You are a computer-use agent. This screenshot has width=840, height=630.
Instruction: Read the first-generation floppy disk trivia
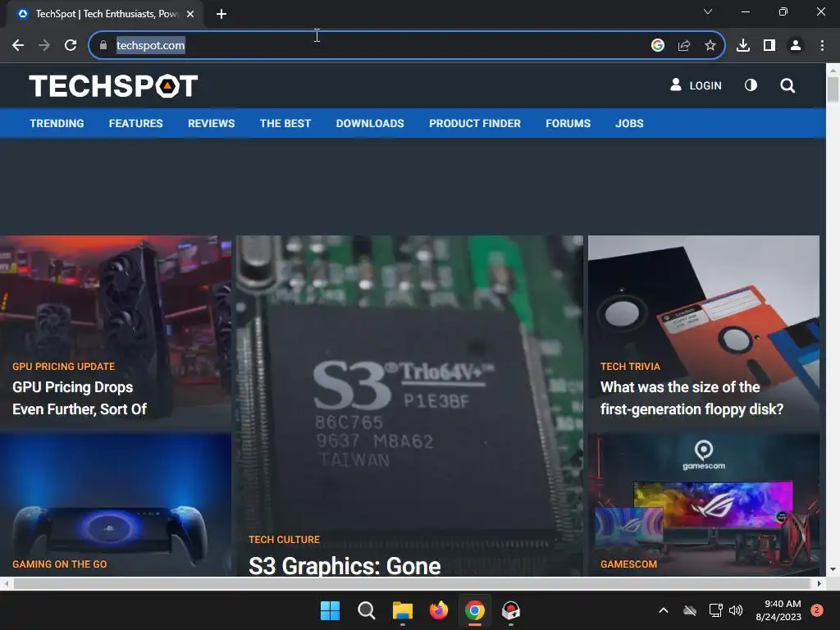click(x=692, y=398)
